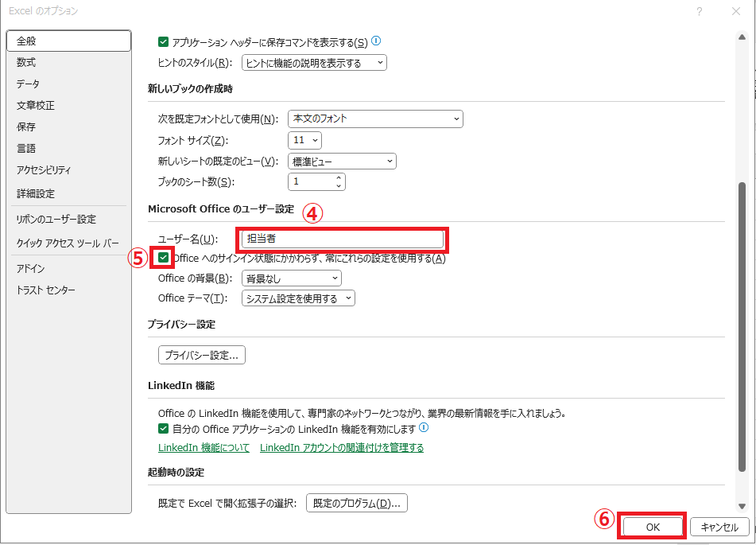Select the 文章校正 category
Image resolution: width=756 pixels, height=545 pixels.
(68, 105)
